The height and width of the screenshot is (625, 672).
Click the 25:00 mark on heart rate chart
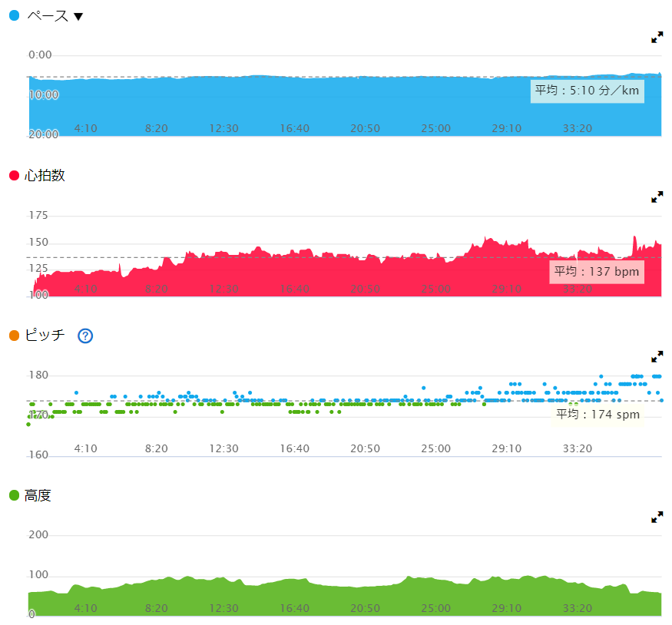point(435,289)
